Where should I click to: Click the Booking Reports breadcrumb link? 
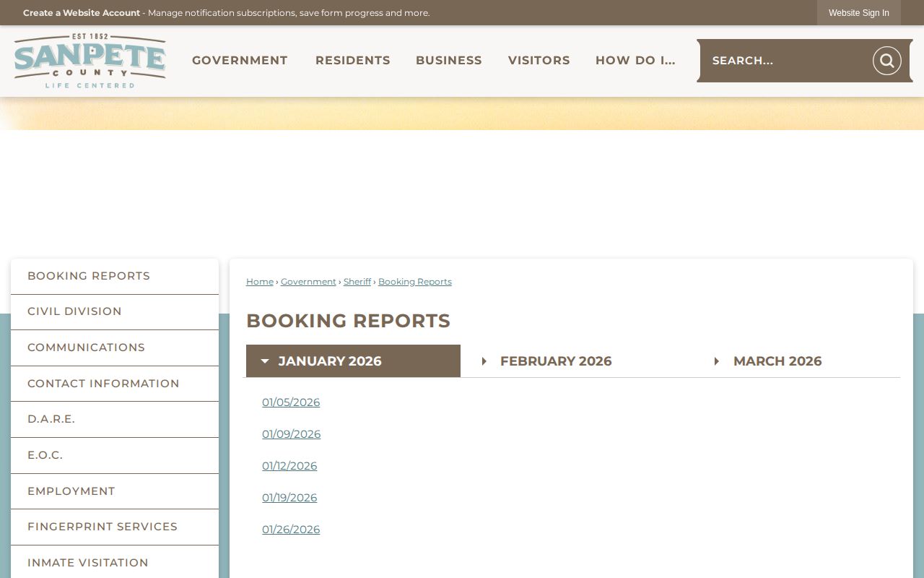[x=415, y=282]
